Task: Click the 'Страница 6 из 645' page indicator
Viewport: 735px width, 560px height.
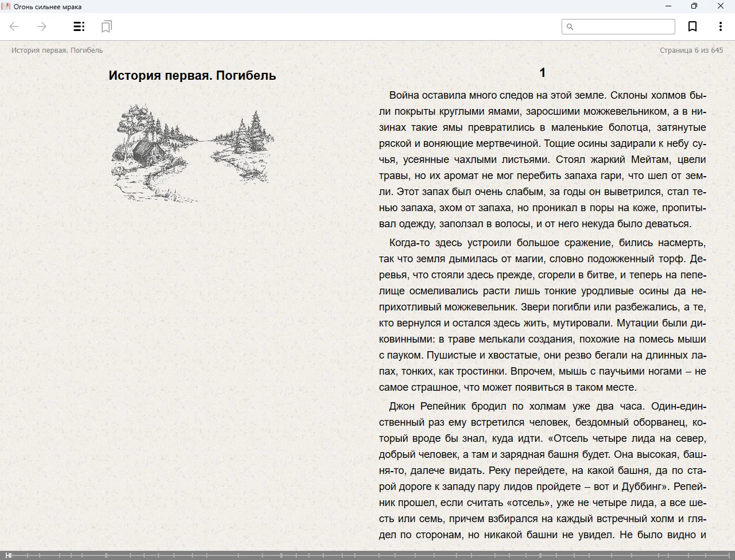Action: (x=691, y=50)
